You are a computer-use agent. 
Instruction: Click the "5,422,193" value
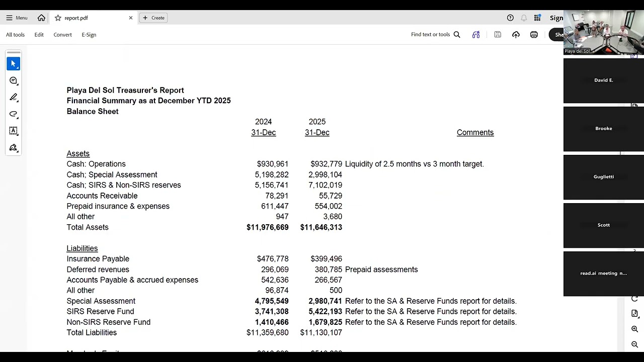[325, 312]
